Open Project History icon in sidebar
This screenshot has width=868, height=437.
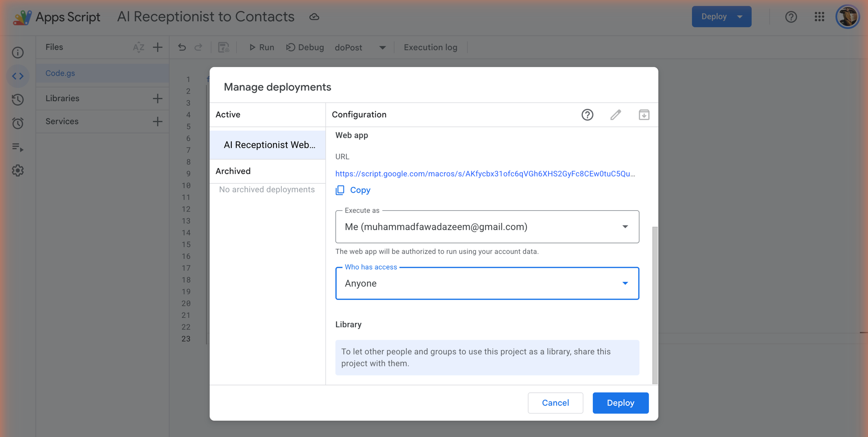18,100
